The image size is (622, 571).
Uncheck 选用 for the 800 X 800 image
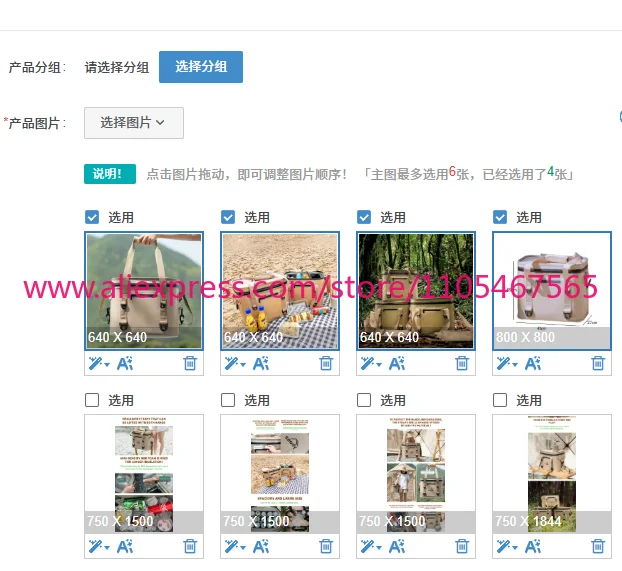500,217
